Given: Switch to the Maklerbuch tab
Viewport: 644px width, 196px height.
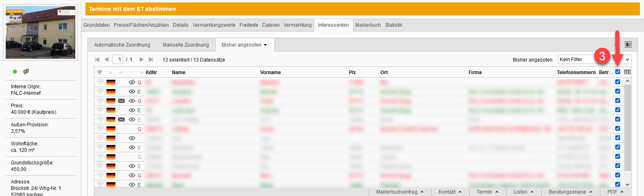Looking at the screenshot, I should coord(368,25).
